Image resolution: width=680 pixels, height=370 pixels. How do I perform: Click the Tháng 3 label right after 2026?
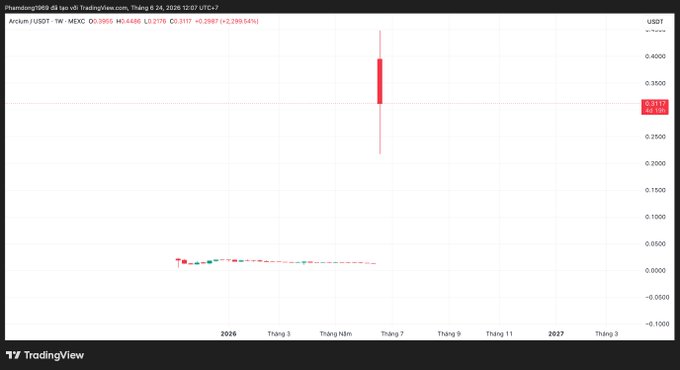(279, 334)
